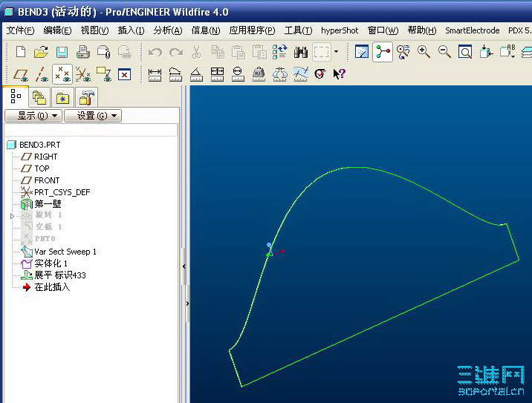
Task: Switch to the Folder Browser tab
Action: 39,98
